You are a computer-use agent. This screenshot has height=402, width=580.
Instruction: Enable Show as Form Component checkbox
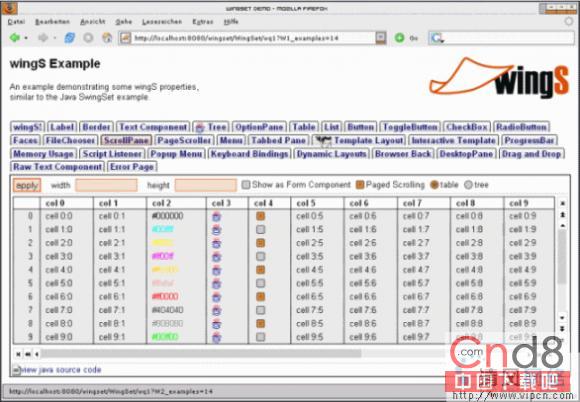[x=246, y=185]
